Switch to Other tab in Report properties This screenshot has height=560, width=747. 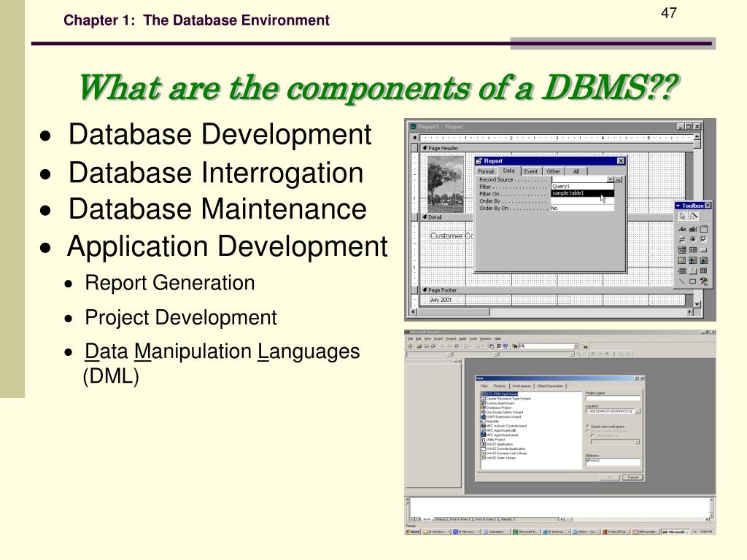(x=553, y=171)
